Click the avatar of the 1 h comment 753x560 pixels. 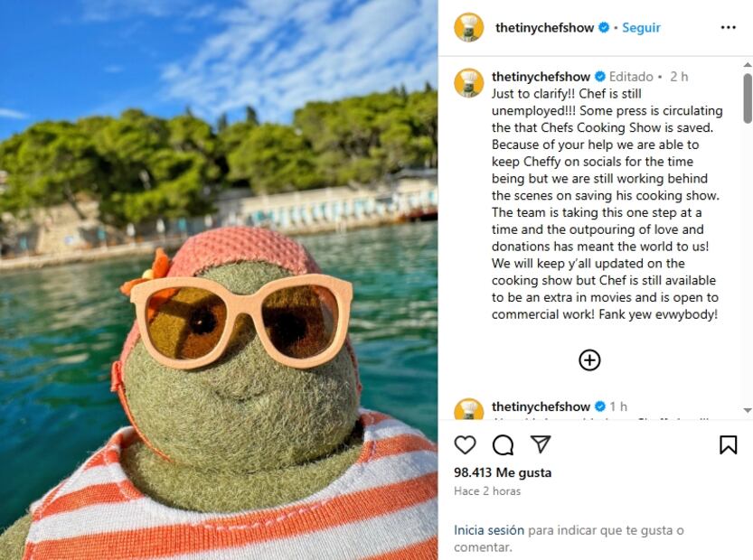click(468, 410)
